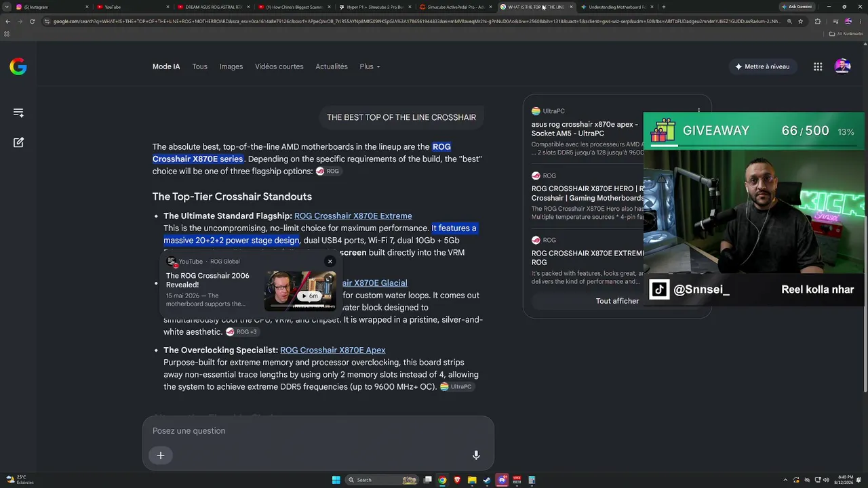Close the YouTube video preview popup
Screen dimensions: 868x488
[x=330, y=262]
